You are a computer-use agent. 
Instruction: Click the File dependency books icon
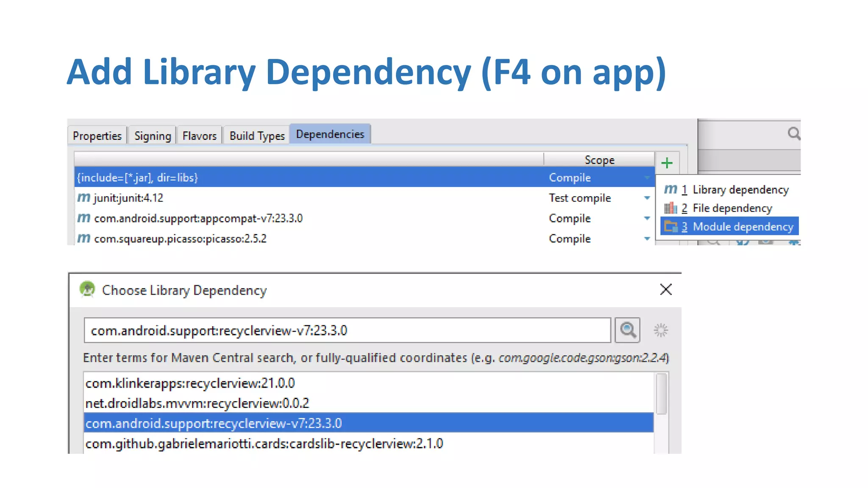click(x=670, y=208)
